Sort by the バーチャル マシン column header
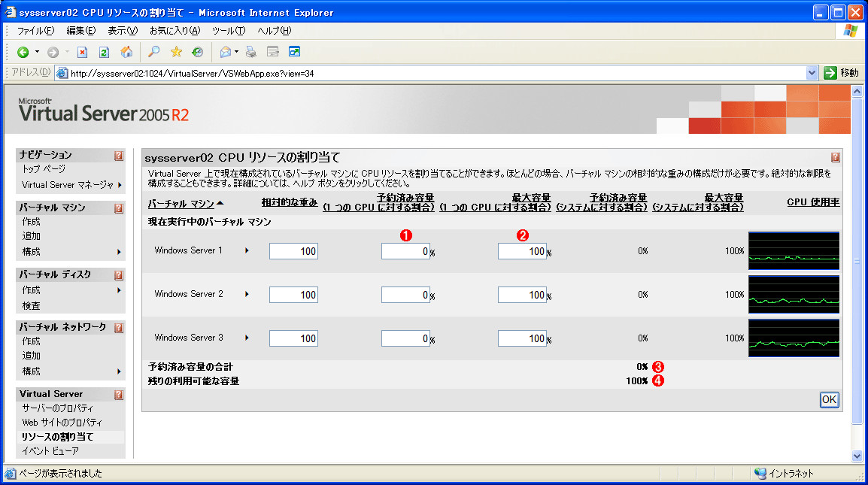Image resolution: width=868 pixels, height=485 pixels. point(181,204)
